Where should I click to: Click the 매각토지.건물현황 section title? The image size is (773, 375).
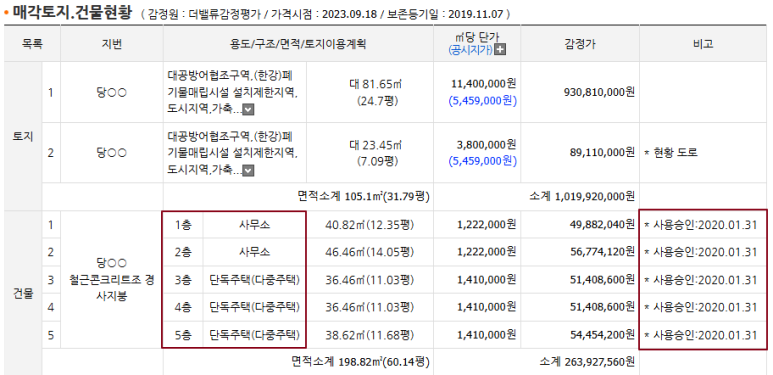(72, 12)
